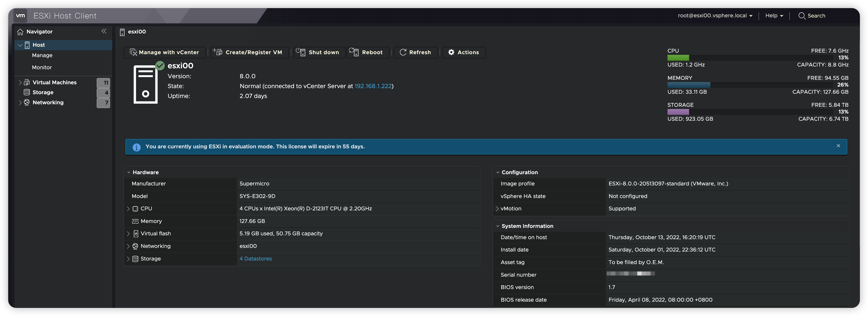Click the Networking icon in Hardware panel
This screenshot has height=316, width=868.
(x=136, y=246)
